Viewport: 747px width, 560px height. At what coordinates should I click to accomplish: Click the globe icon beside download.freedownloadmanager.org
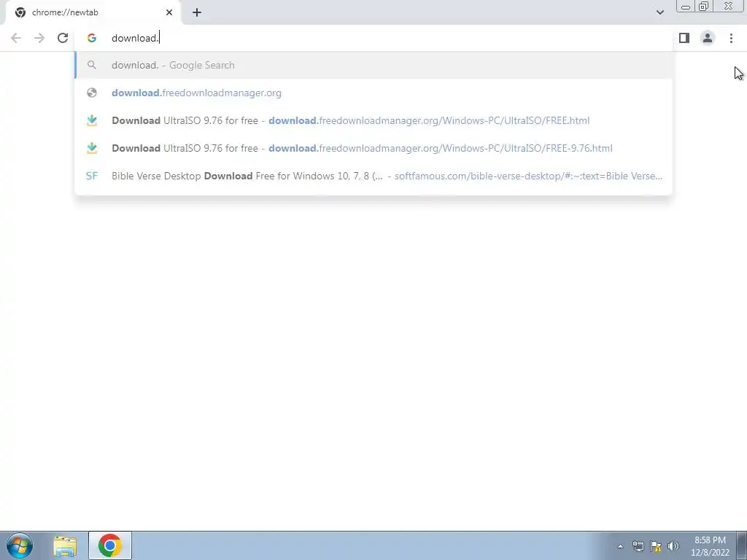click(x=92, y=93)
